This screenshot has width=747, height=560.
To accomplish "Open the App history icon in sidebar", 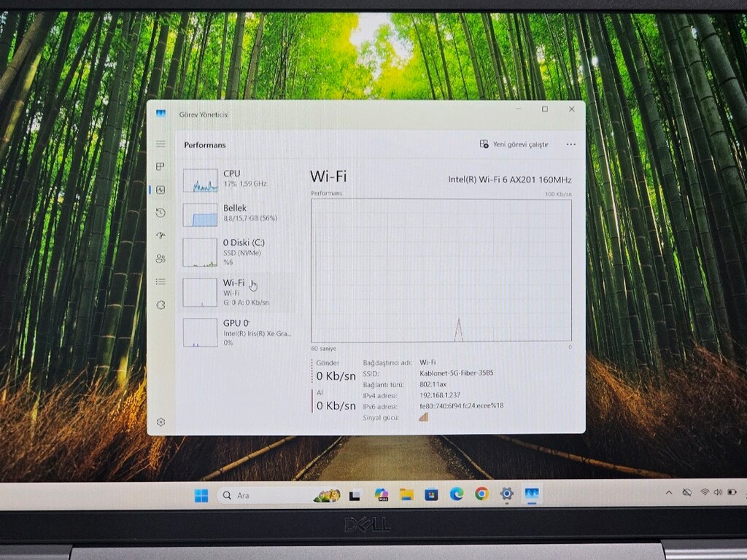I will tap(160, 212).
